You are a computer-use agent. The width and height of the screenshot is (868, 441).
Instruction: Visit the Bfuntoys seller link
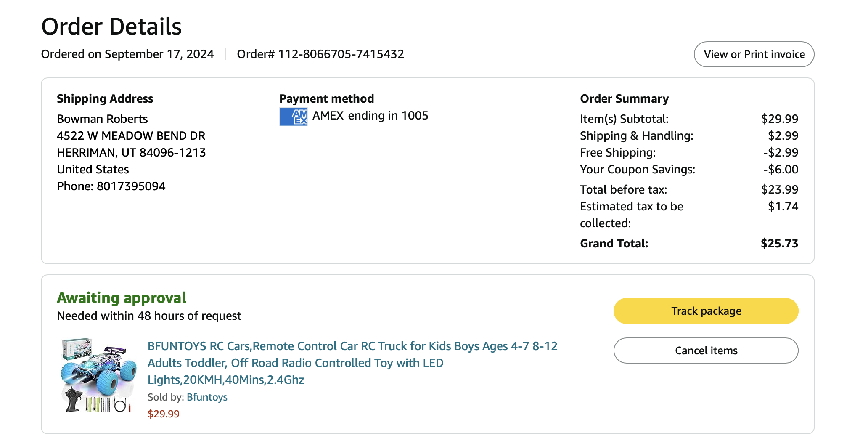pos(207,397)
